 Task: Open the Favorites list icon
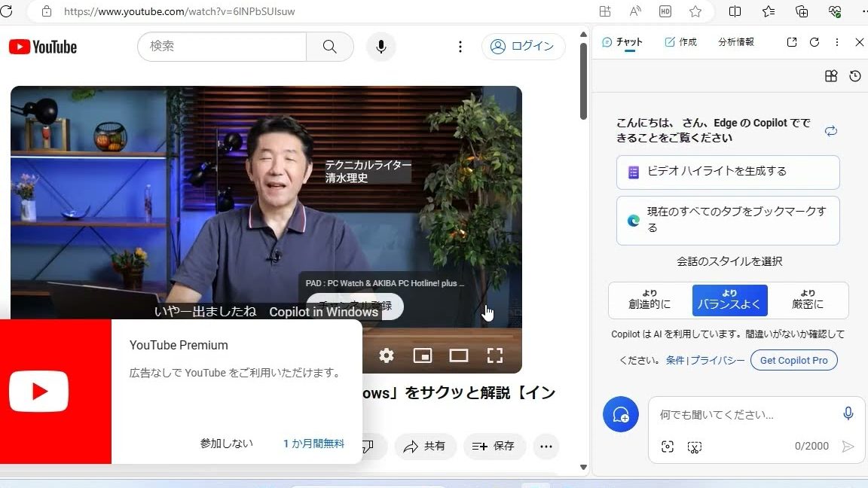click(769, 11)
